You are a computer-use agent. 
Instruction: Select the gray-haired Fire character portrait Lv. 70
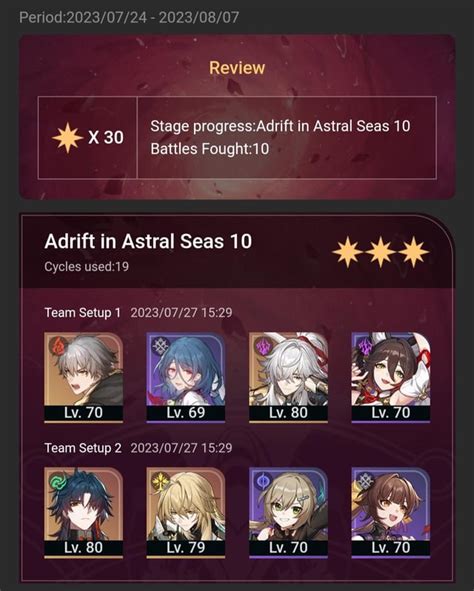point(84,377)
